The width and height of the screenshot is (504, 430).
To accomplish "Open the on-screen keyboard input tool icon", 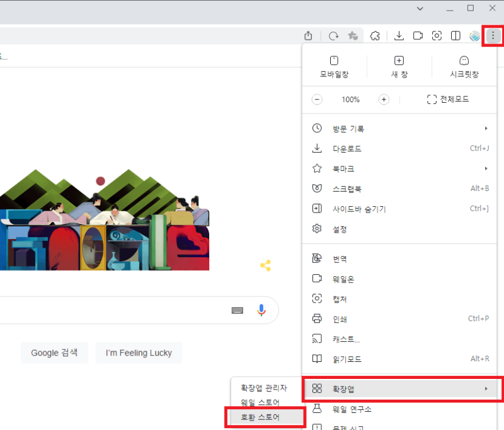I will (238, 310).
